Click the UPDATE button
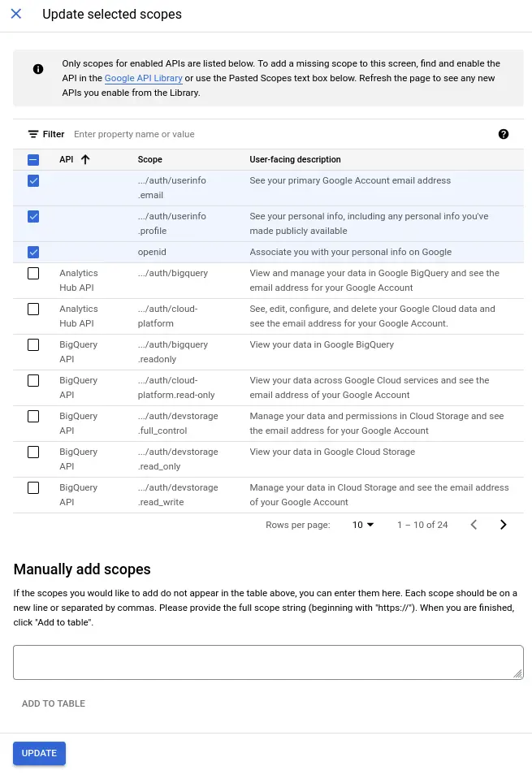Screen dimensions: 532x779 (x=39, y=753)
